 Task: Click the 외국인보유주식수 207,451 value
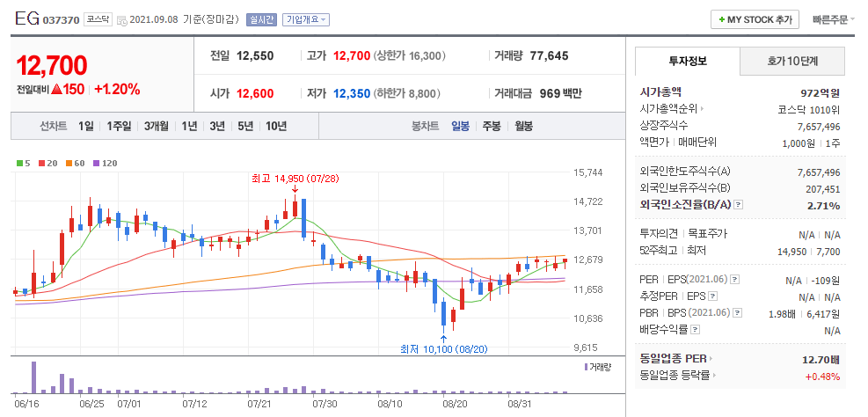tap(823, 189)
